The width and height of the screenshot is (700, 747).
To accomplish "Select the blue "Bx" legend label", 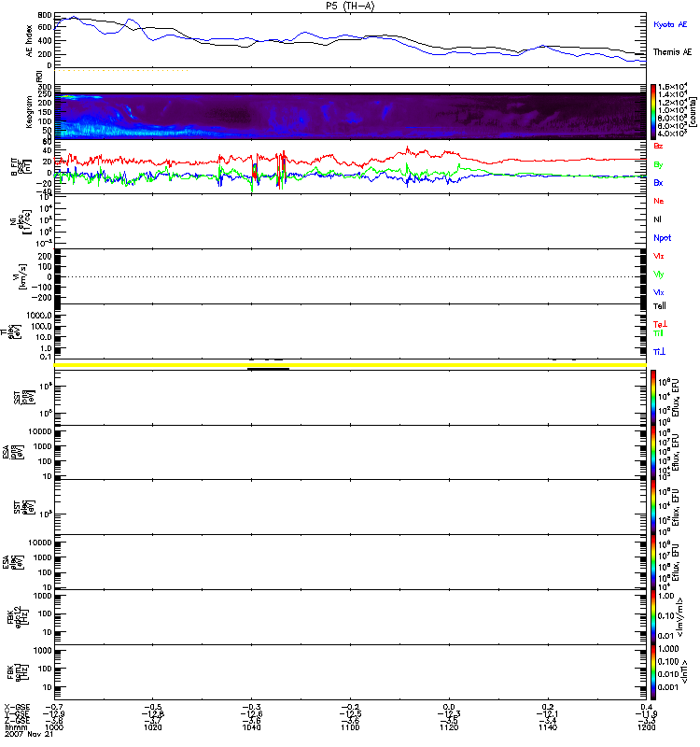I will point(658,183).
